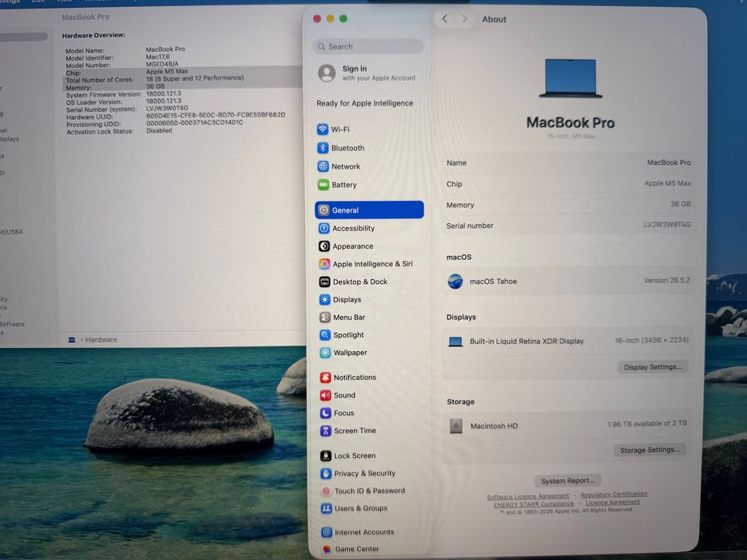Open the Menu Bar icon
The image size is (747, 560).
(325, 317)
